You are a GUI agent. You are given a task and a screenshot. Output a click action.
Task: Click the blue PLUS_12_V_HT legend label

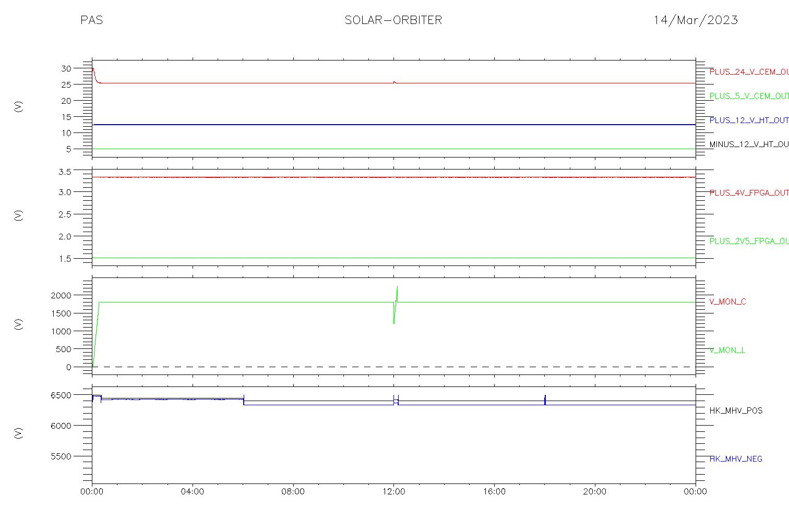749,120
